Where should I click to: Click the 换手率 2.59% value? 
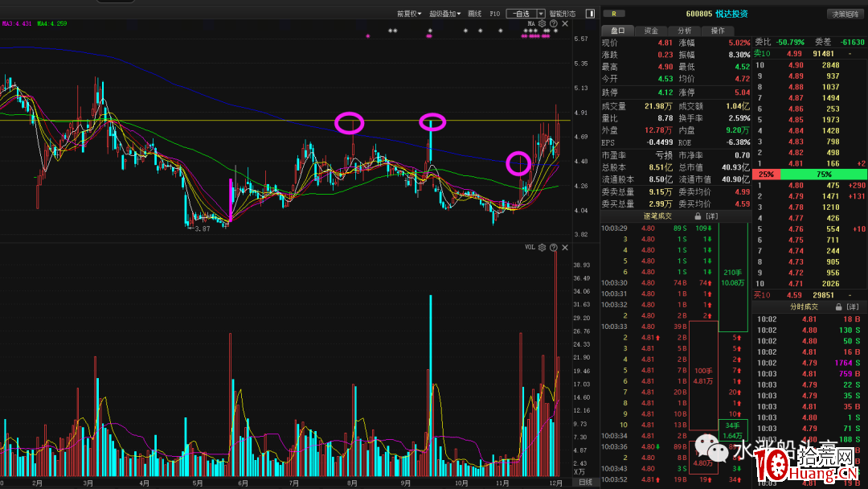pyautogui.click(x=739, y=118)
